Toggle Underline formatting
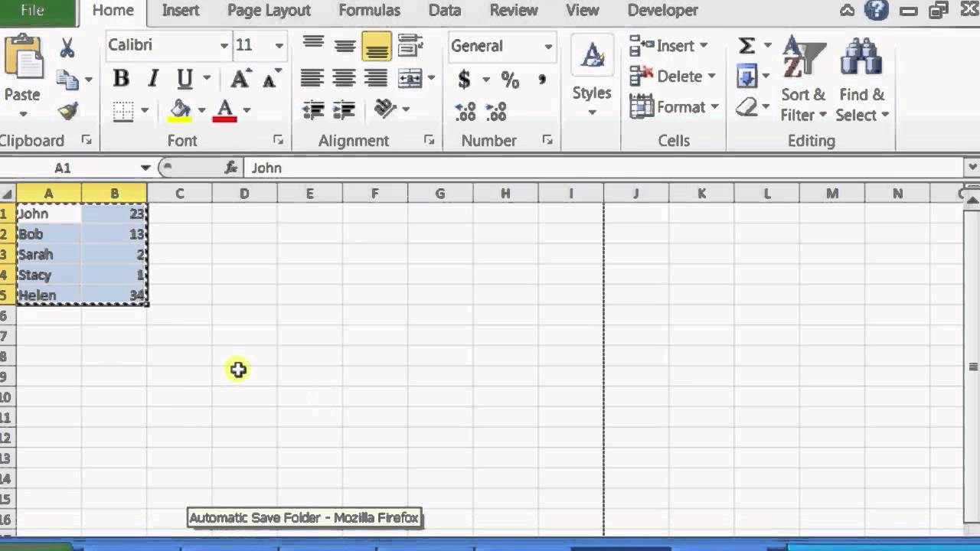 (x=185, y=78)
